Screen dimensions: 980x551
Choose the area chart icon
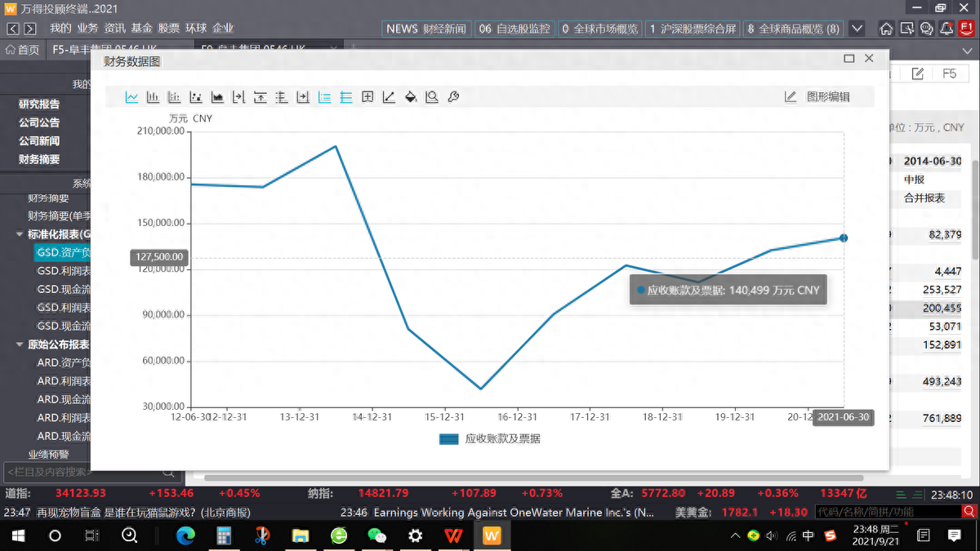[217, 97]
